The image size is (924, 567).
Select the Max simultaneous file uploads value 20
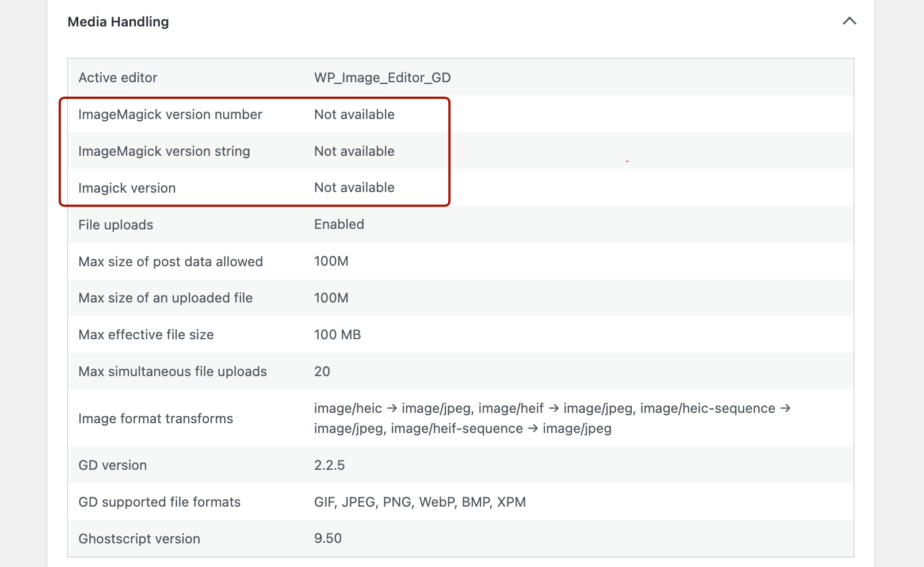[x=322, y=371]
